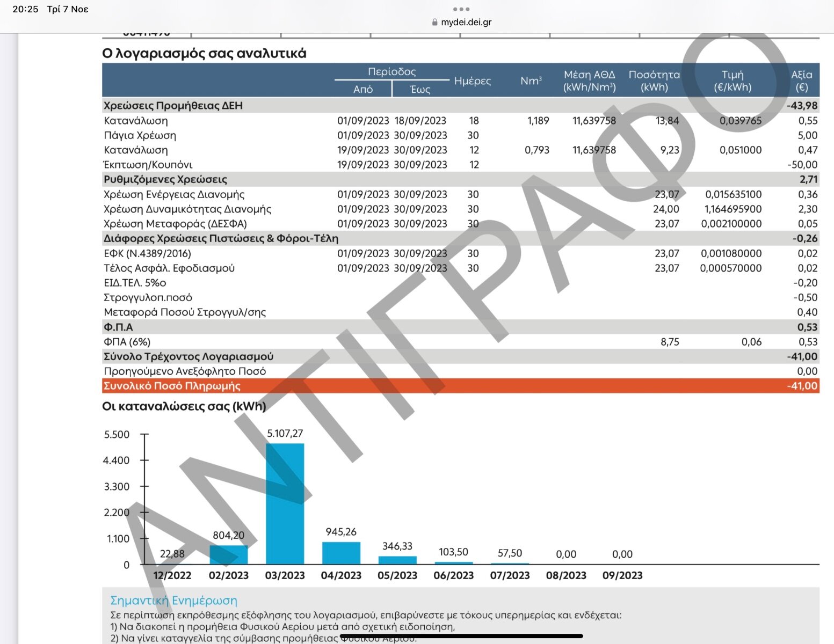
Task: Select chart value label 5.107,27
Action: (285, 434)
